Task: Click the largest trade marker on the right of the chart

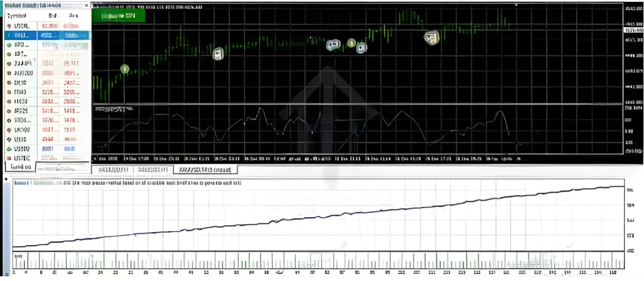Action: (x=431, y=37)
